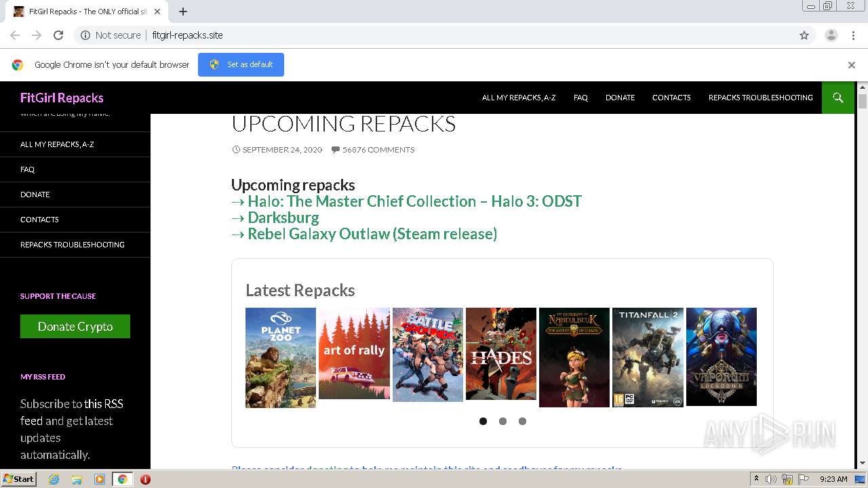Click the page vertical scrollbar thumb
The image size is (868, 488).
point(863,102)
